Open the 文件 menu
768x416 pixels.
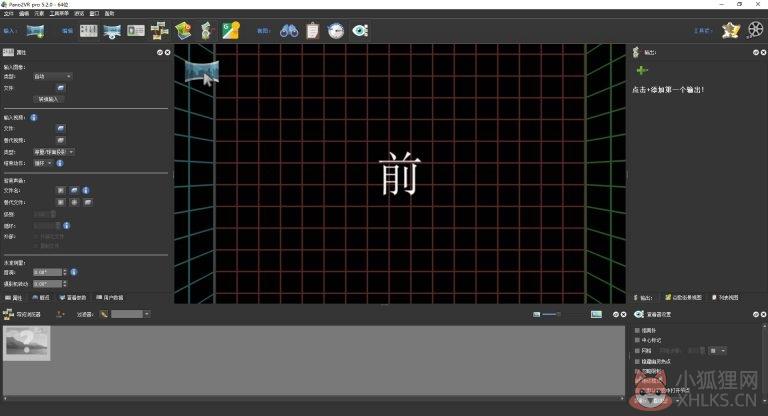click(8, 14)
